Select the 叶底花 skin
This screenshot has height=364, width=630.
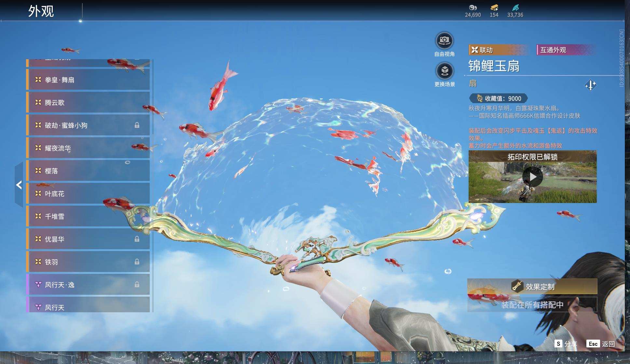click(88, 194)
